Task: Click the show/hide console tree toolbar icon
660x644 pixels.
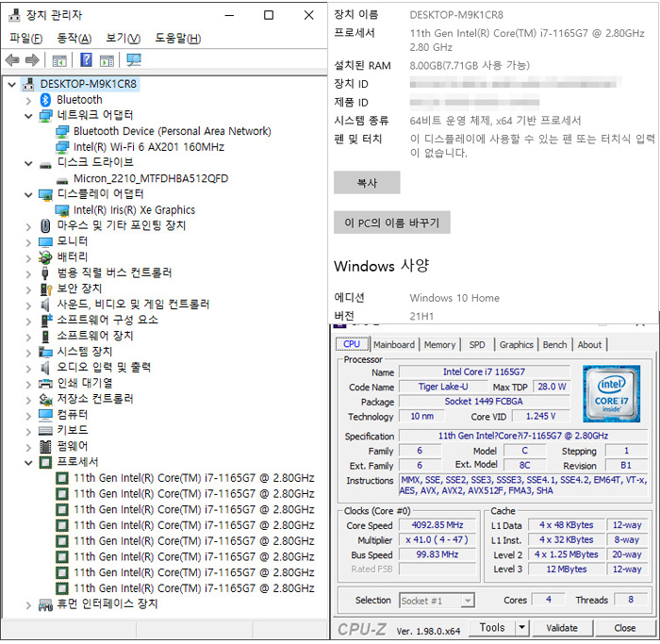Action: coord(58,61)
